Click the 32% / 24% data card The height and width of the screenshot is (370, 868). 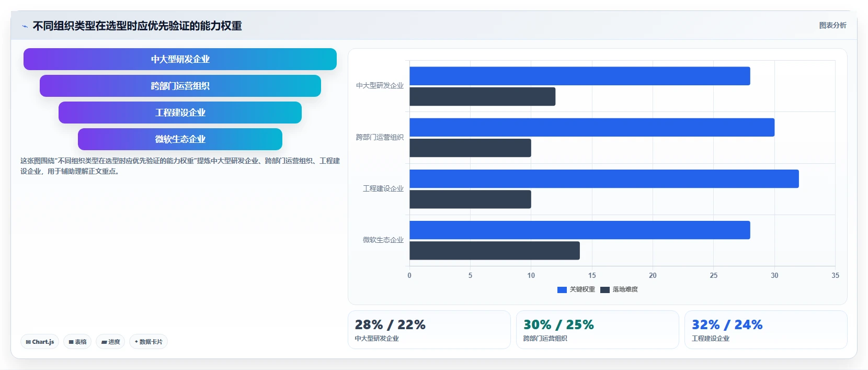coord(766,330)
